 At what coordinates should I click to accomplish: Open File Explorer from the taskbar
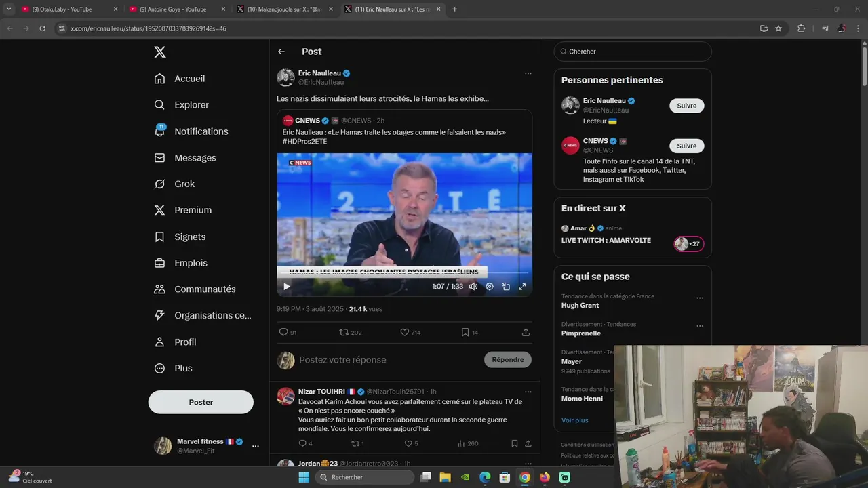445,477
